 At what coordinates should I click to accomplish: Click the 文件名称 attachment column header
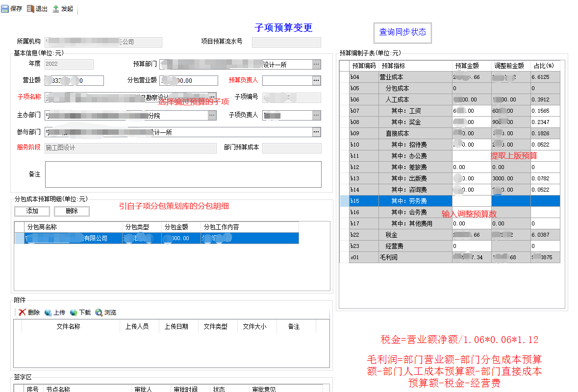pos(71,326)
